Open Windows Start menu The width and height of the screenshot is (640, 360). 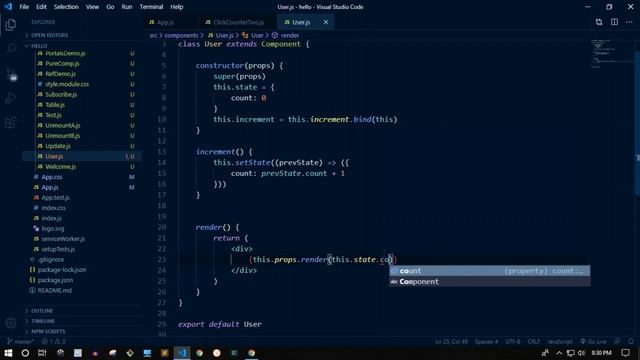click(x=8, y=353)
